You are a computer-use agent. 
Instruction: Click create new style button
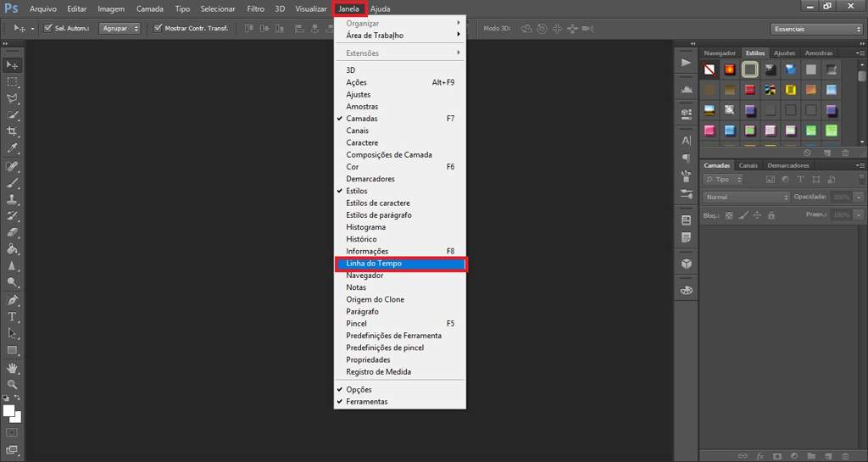pos(827,153)
